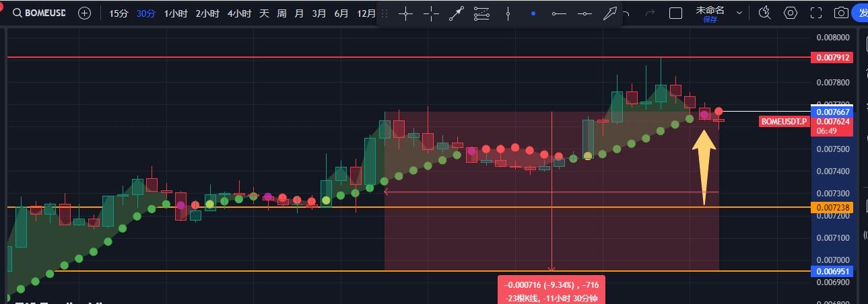The width and height of the screenshot is (868, 304).
Task: Click the 0.008000 price axis label
Action: 832,38
